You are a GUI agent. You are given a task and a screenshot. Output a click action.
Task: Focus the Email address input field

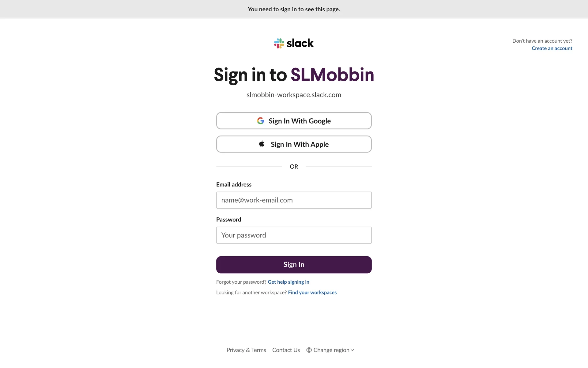tap(294, 200)
